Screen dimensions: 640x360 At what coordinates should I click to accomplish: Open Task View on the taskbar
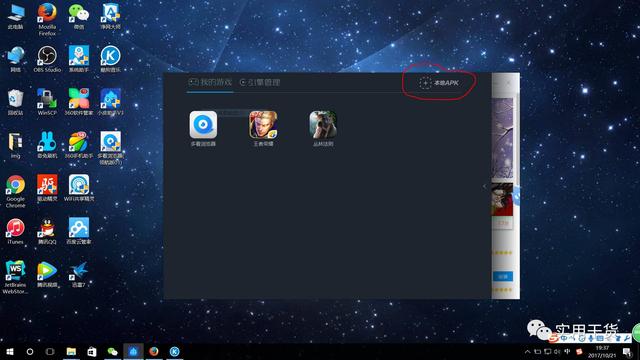pyautogui.click(x=50, y=351)
